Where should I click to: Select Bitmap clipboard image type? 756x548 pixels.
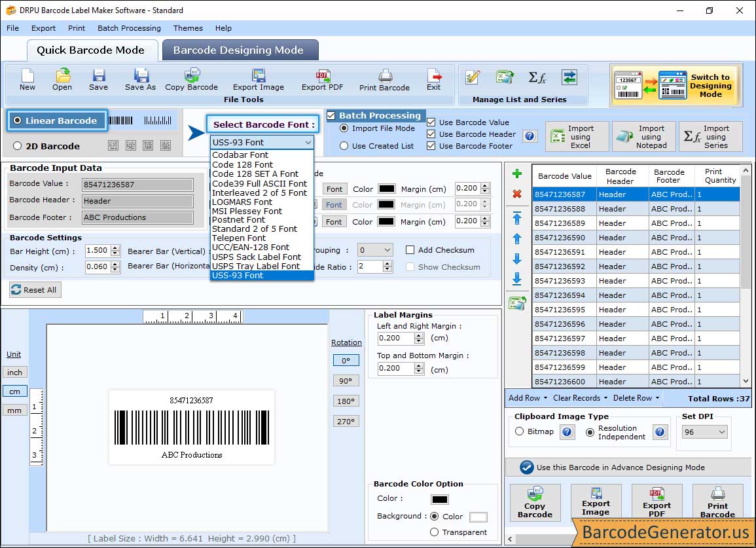(x=519, y=431)
